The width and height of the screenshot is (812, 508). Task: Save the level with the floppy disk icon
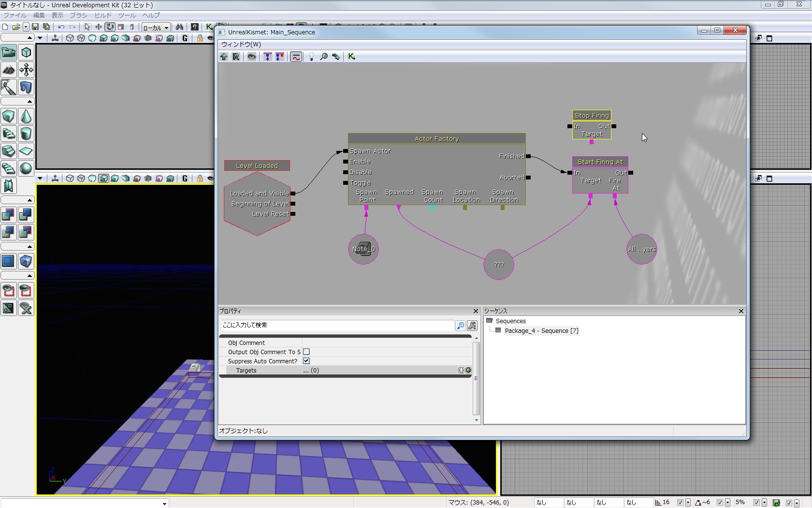coord(35,27)
